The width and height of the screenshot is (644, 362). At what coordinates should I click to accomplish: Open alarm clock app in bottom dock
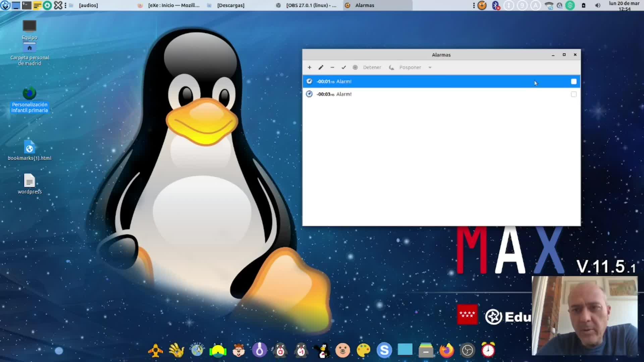point(488,350)
